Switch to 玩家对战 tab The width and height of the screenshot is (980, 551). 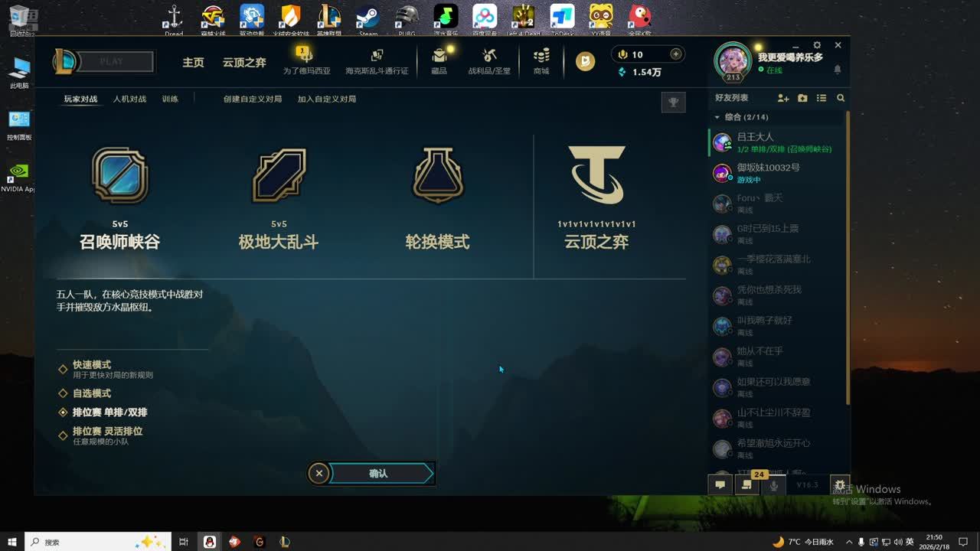click(80, 99)
